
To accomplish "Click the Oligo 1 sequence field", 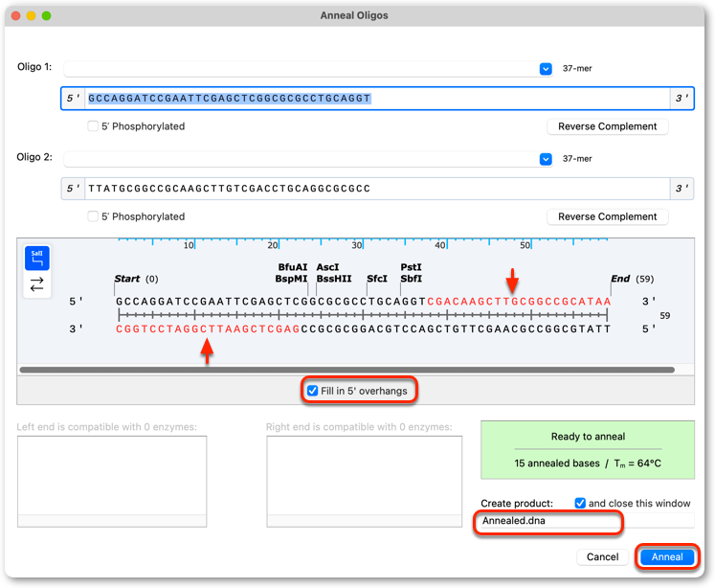I will pos(377,98).
